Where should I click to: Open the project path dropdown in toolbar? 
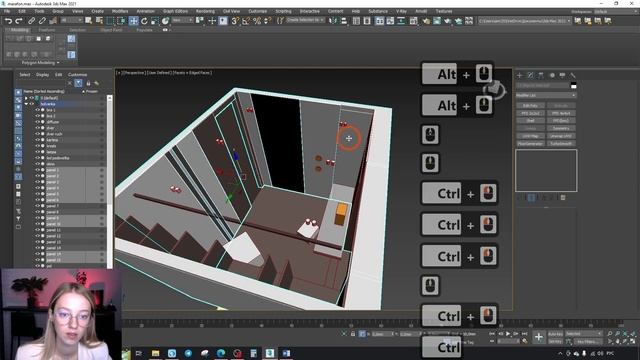(524, 20)
